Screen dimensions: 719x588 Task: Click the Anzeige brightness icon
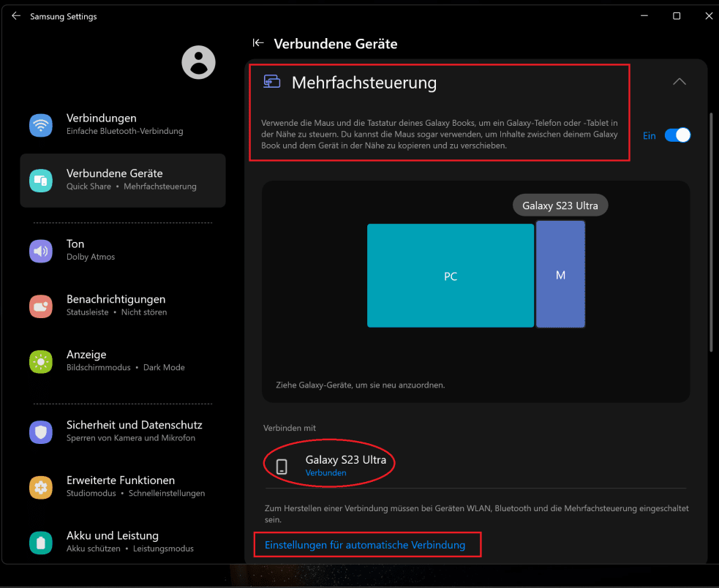(41, 362)
